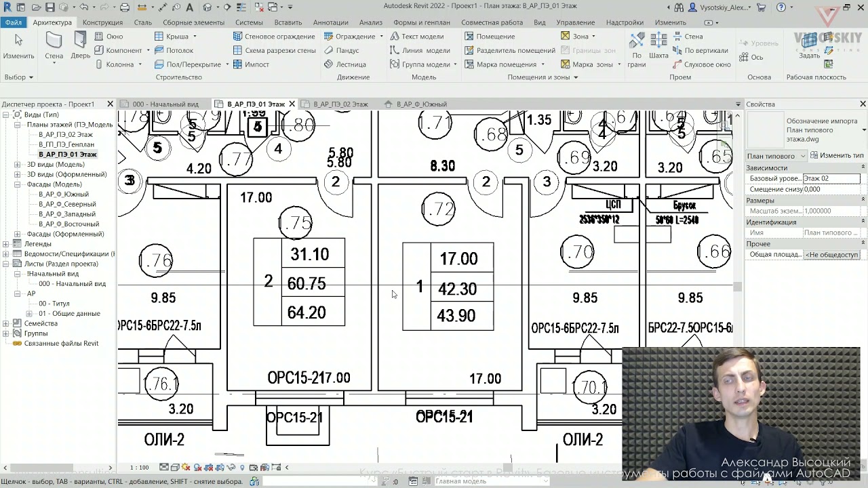Toggle crop view icon in view control bar

click(x=209, y=467)
